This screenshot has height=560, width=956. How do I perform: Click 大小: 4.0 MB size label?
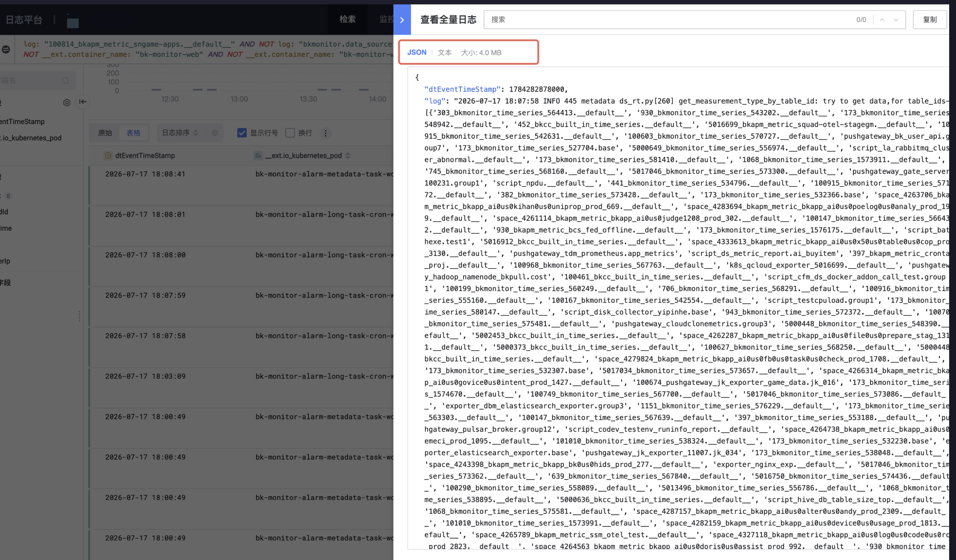(481, 52)
